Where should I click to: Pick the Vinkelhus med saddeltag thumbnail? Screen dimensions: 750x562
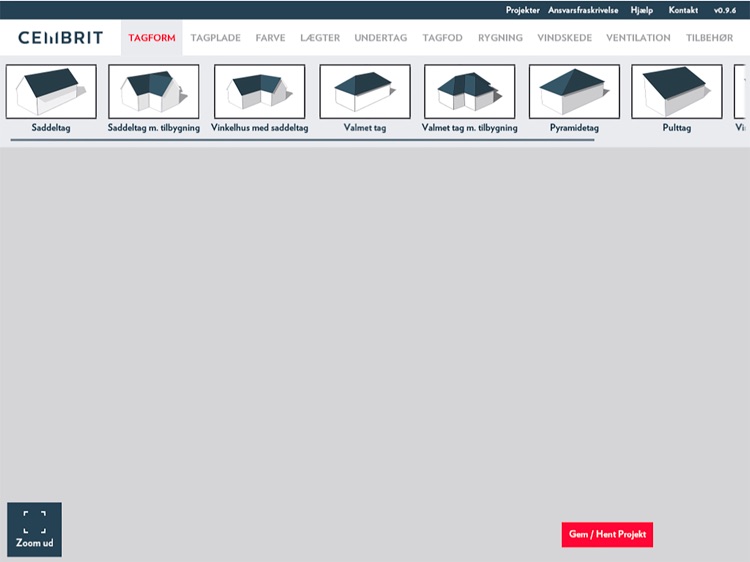tap(260, 91)
